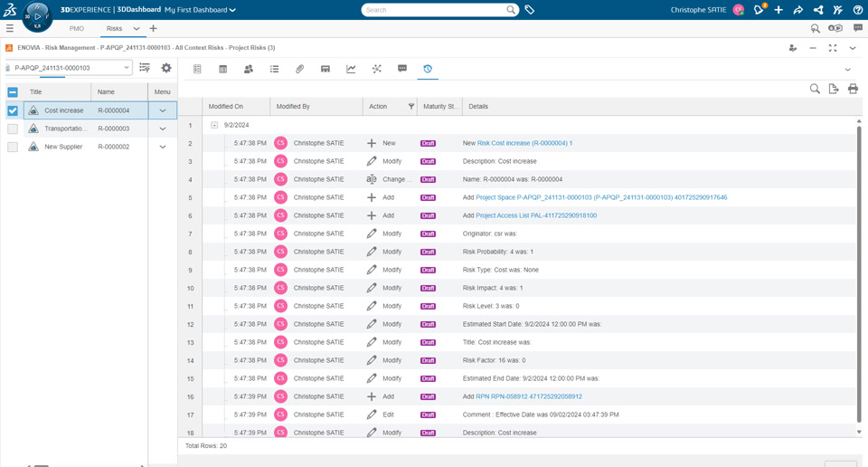Open the attachments paperclip icon
This screenshot has width=868, height=467.
pyautogui.click(x=299, y=69)
